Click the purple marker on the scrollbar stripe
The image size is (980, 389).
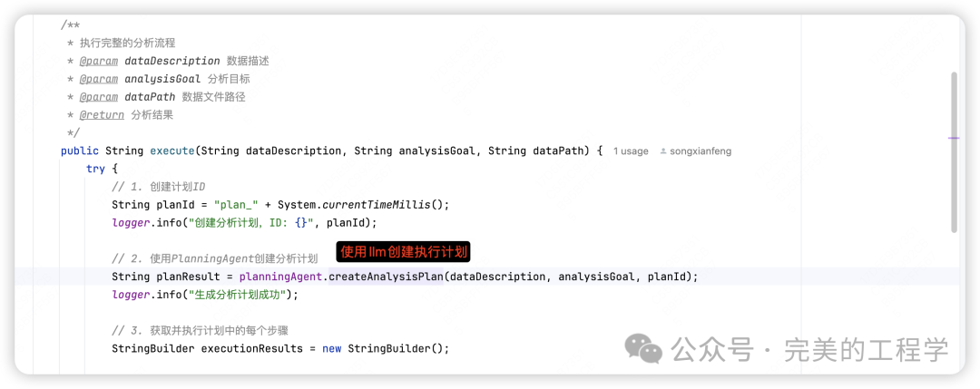(954, 138)
